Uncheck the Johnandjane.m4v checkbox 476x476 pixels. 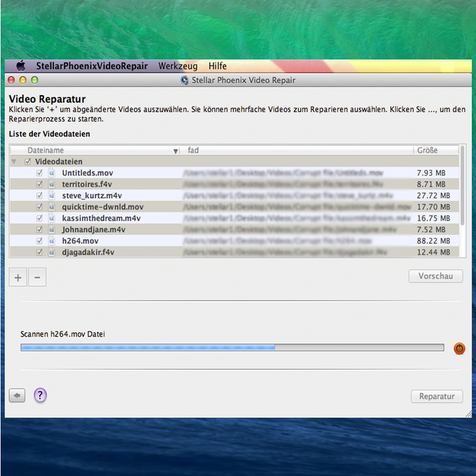39,230
